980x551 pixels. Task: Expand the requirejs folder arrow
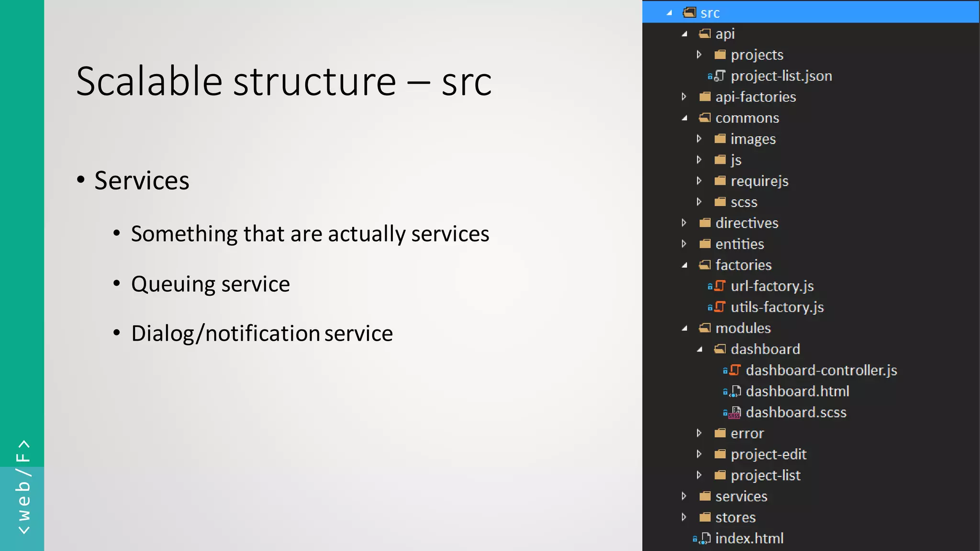point(699,181)
